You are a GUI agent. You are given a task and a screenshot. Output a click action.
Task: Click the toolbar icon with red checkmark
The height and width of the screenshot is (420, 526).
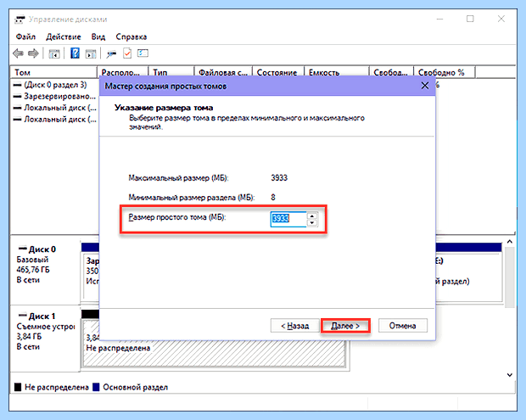pos(127,53)
